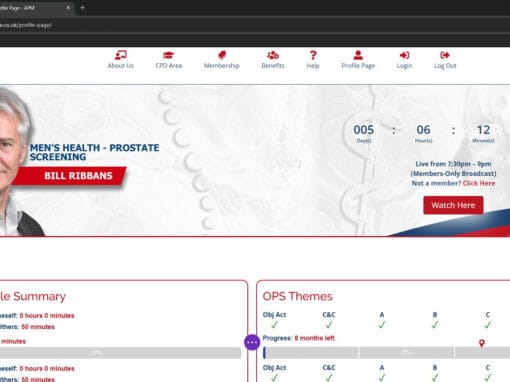Follow the Click Here membership link
This screenshot has width=510, height=382.
click(x=479, y=183)
